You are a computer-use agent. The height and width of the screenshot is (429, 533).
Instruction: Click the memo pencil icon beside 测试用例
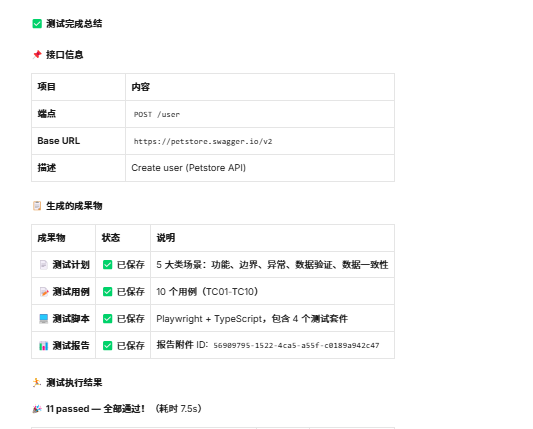[44, 292]
